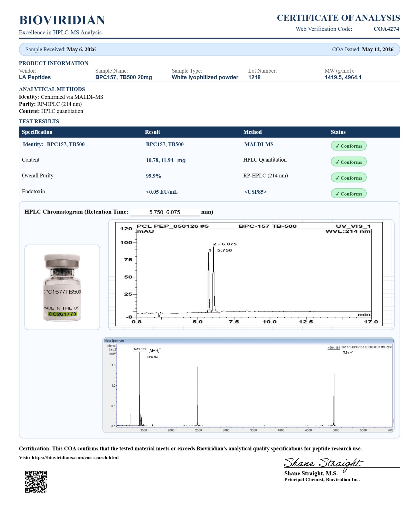Click the Mass Spectrum panel title bar

coord(248,341)
